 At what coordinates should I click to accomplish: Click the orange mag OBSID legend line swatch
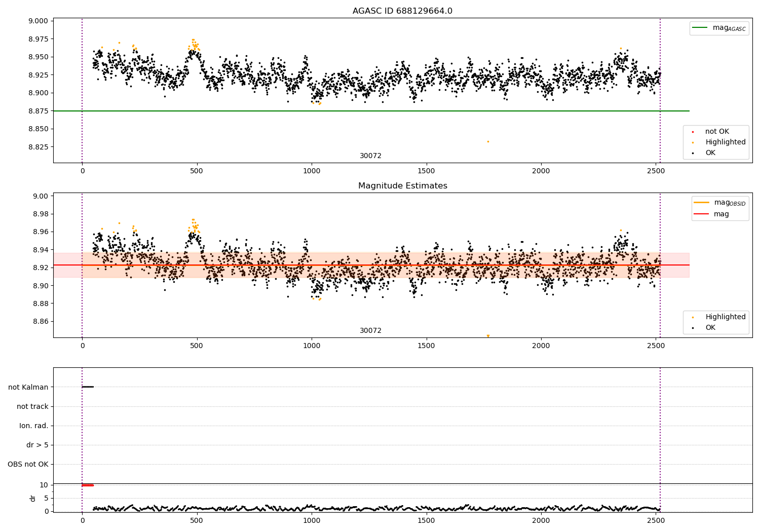pyautogui.click(x=702, y=203)
